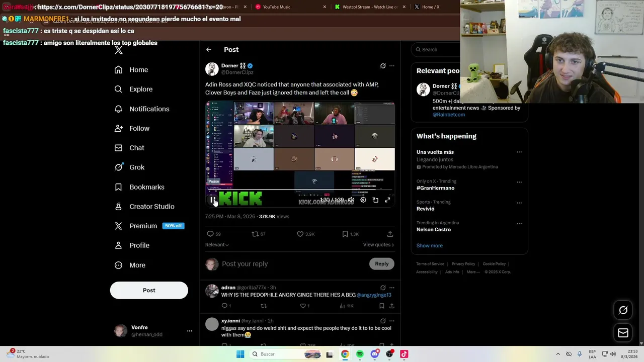Open Privacy Policy footer link
The width and height of the screenshot is (644, 362).
[x=463, y=264]
